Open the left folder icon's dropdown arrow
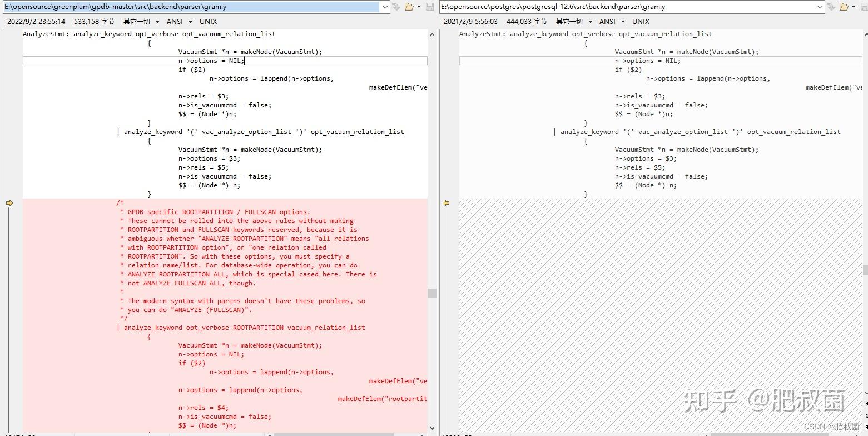Viewport: 868px width, 436px height. [x=419, y=7]
